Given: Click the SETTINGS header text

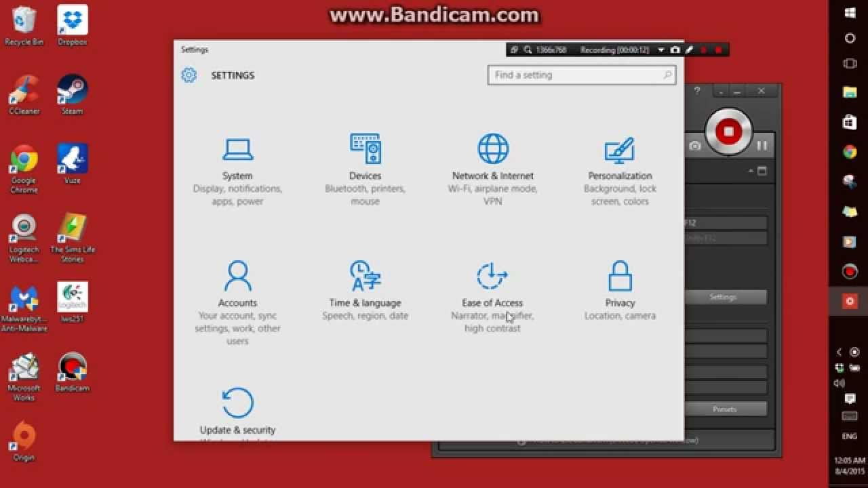Looking at the screenshot, I should (x=233, y=75).
